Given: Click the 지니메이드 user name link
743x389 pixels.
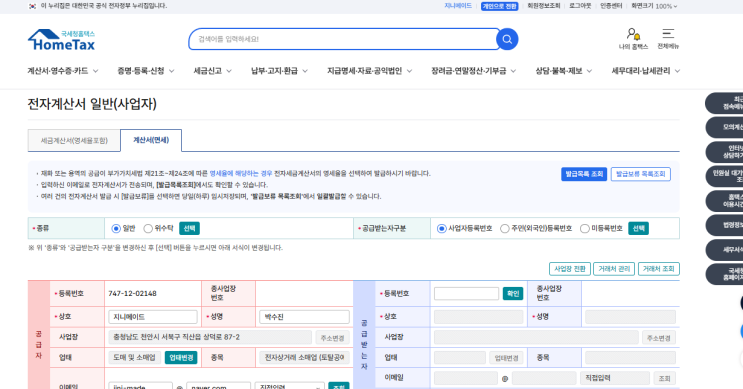Looking at the screenshot, I should (x=458, y=6).
